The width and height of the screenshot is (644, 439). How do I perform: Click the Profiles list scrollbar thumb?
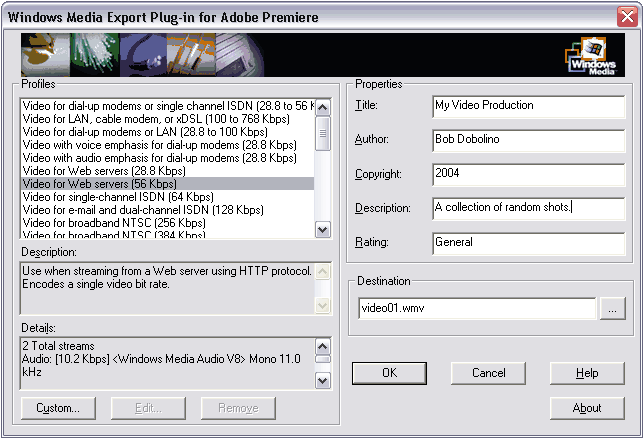[323, 133]
